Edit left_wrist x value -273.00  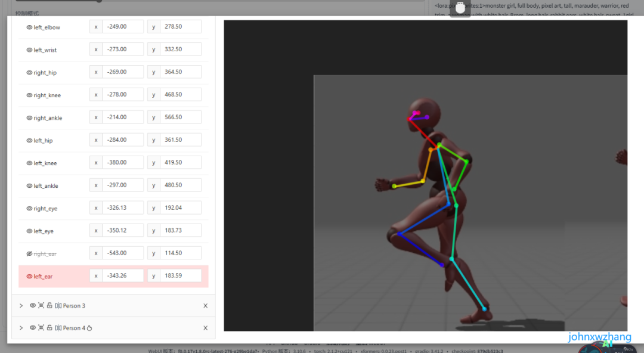pyautogui.click(x=123, y=49)
